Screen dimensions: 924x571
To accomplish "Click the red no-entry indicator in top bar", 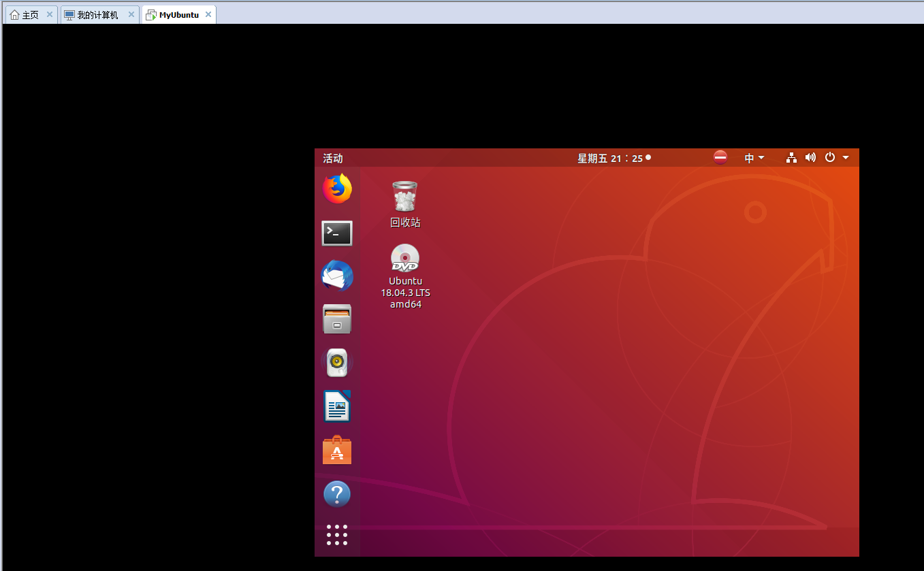I will point(720,157).
